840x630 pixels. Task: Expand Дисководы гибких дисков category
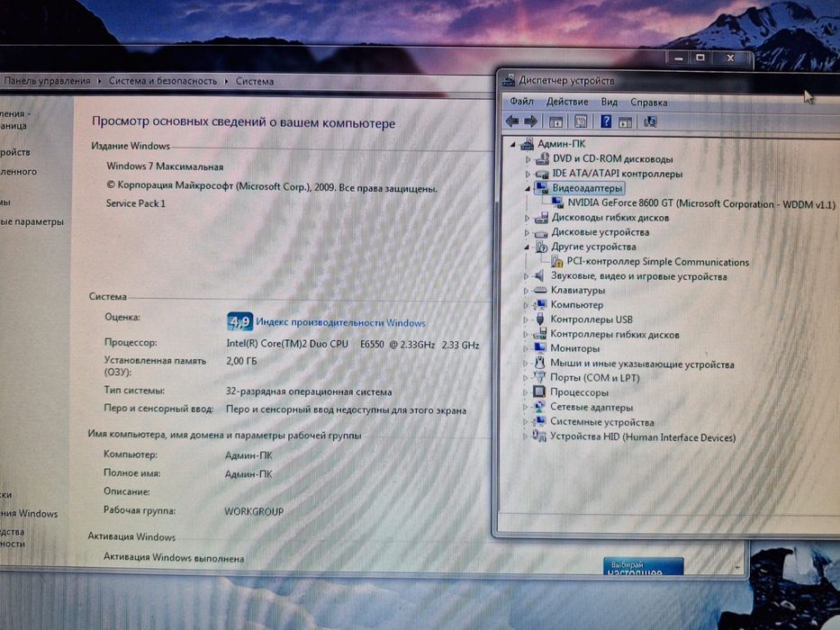[528, 218]
